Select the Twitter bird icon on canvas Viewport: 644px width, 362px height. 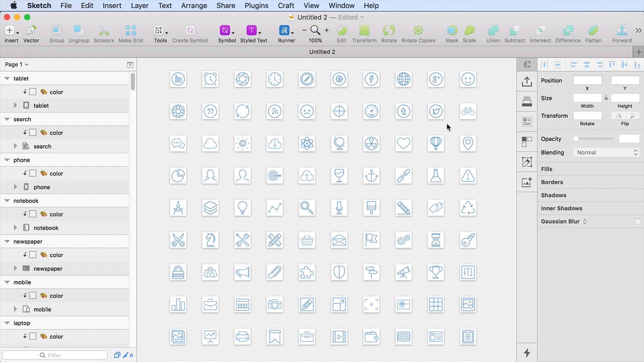click(x=436, y=111)
